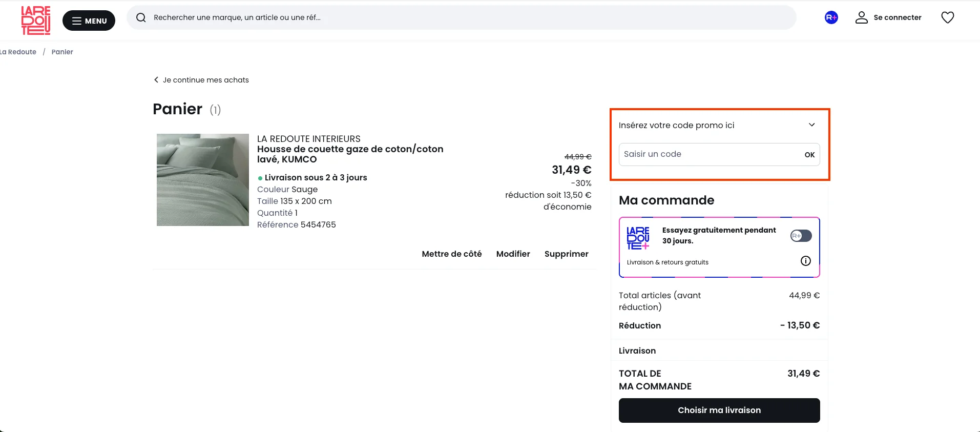Image resolution: width=980 pixels, height=432 pixels.
Task: Click Supprimer to remove item
Action: pos(567,254)
